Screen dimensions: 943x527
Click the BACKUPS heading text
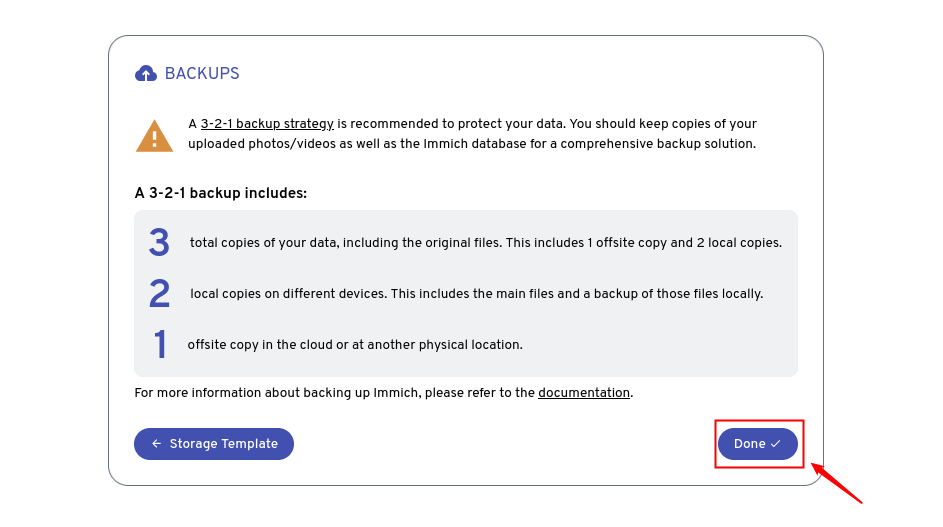pos(202,74)
